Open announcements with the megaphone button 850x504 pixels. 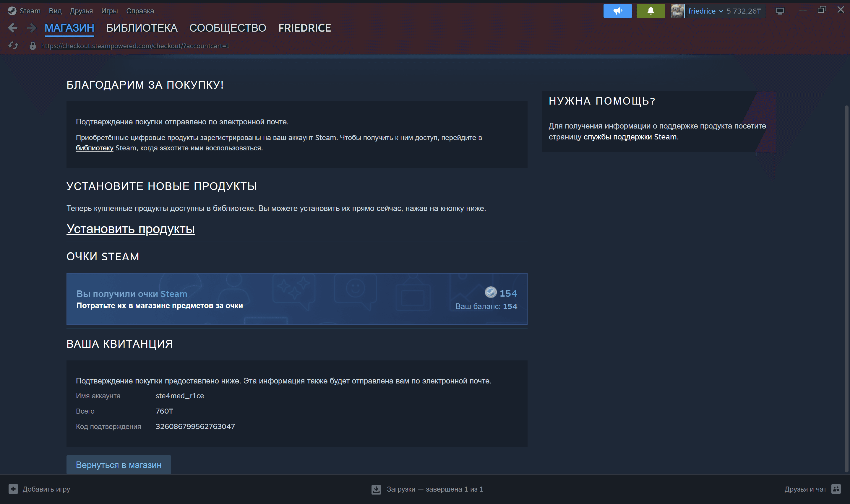pyautogui.click(x=617, y=11)
